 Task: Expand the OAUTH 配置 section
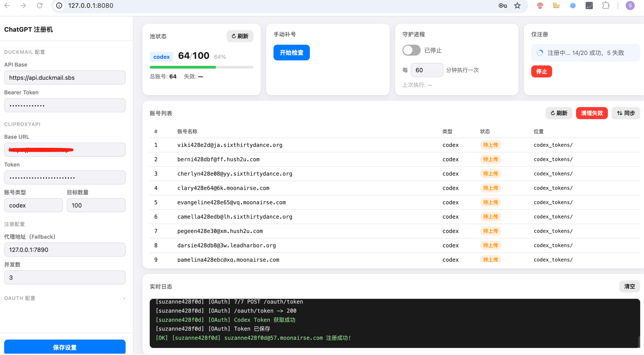(65, 298)
